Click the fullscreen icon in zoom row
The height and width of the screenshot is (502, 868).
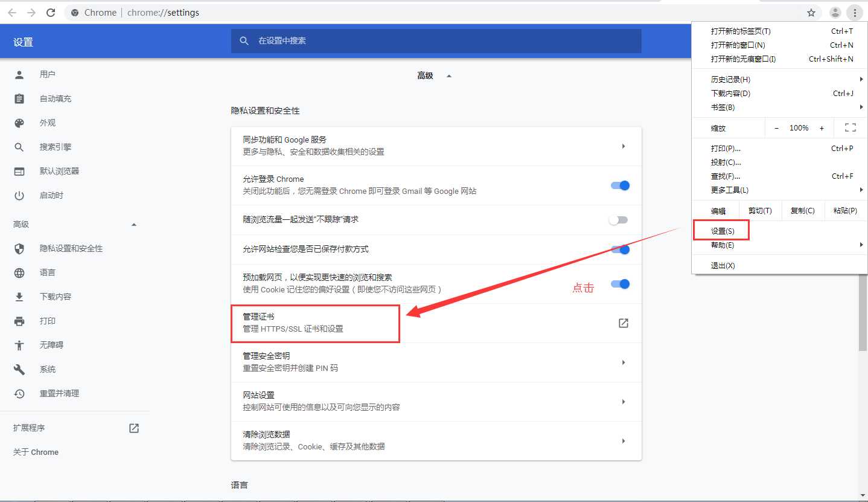click(x=850, y=127)
